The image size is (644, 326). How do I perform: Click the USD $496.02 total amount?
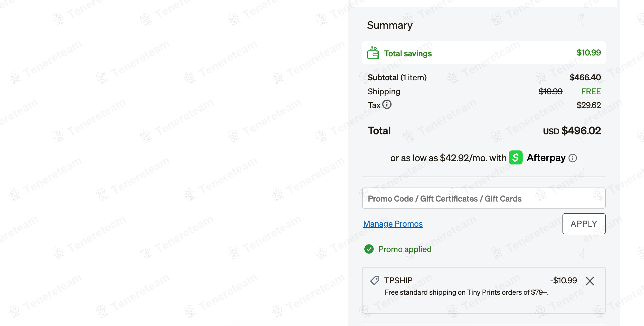click(x=572, y=131)
